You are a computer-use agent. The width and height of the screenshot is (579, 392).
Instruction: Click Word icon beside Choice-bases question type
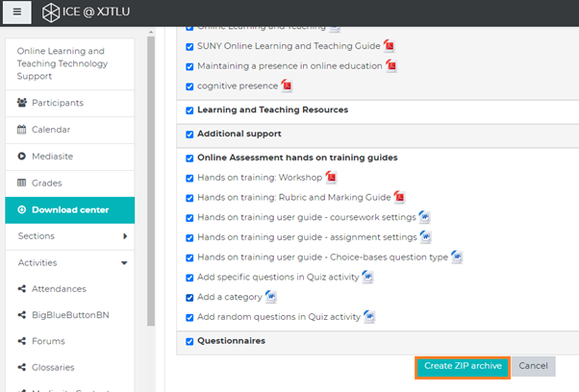457,257
